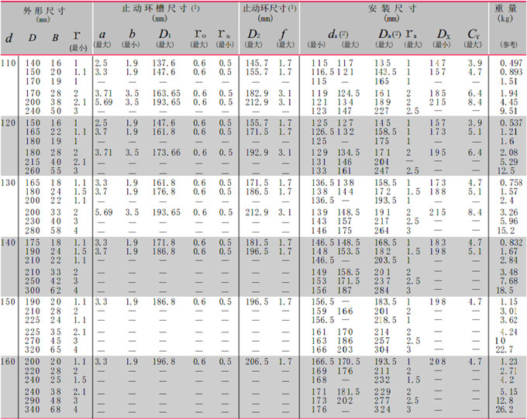The height and width of the screenshot is (420, 527).
Task: Click the B column header symbol
Action: pos(55,38)
